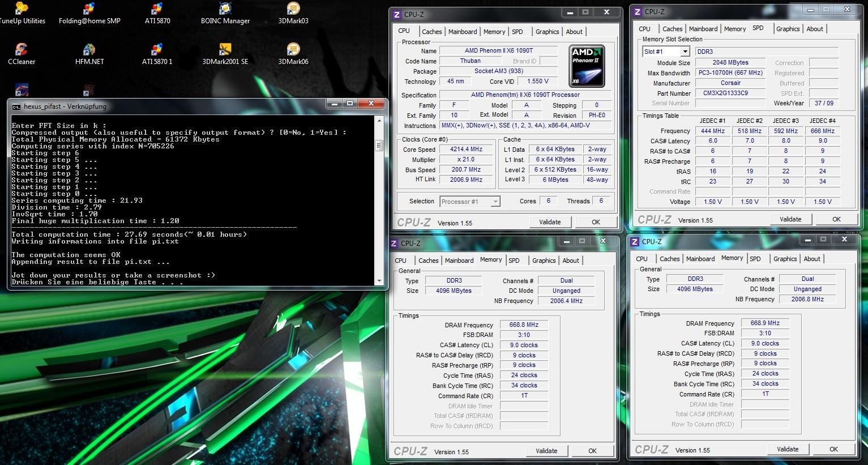
Task: Click the NB Frequency value 2006.4 MHz
Action: 566,301
